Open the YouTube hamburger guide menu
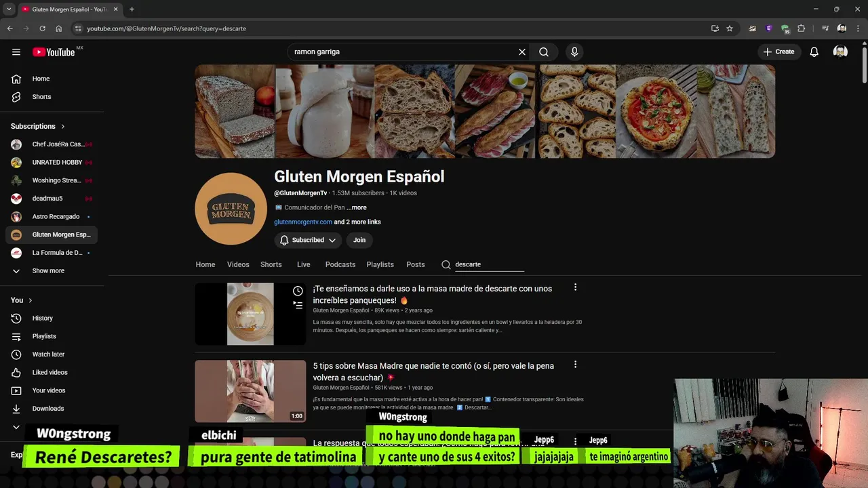This screenshot has height=488, width=868. pos(16,52)
